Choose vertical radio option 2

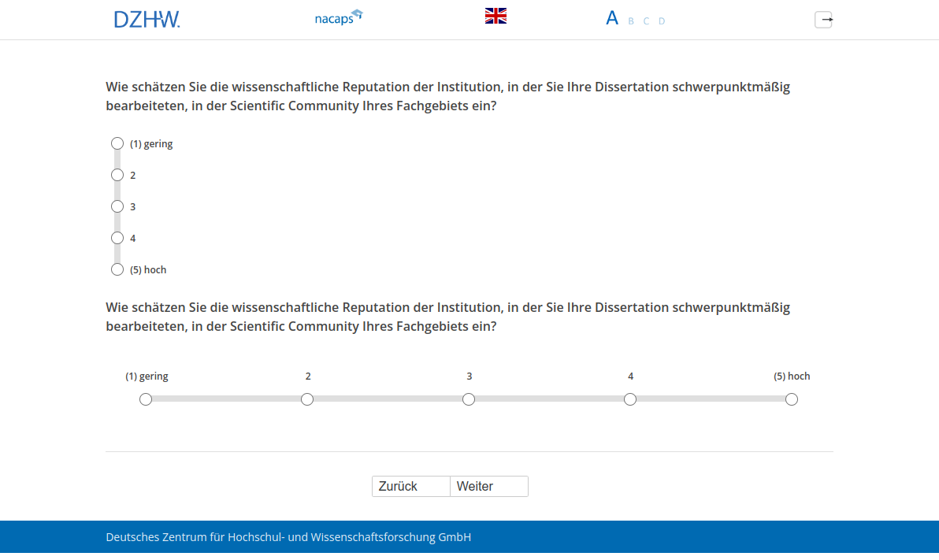117,175
